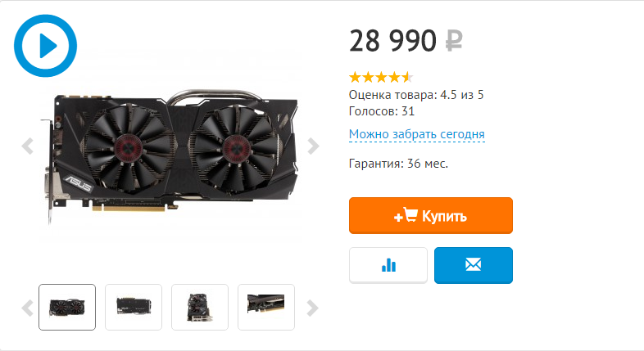Go back in the thumbnail strip
Image resolution: width=644 pixels, height=351 pixels.
[x=28, y=308]
